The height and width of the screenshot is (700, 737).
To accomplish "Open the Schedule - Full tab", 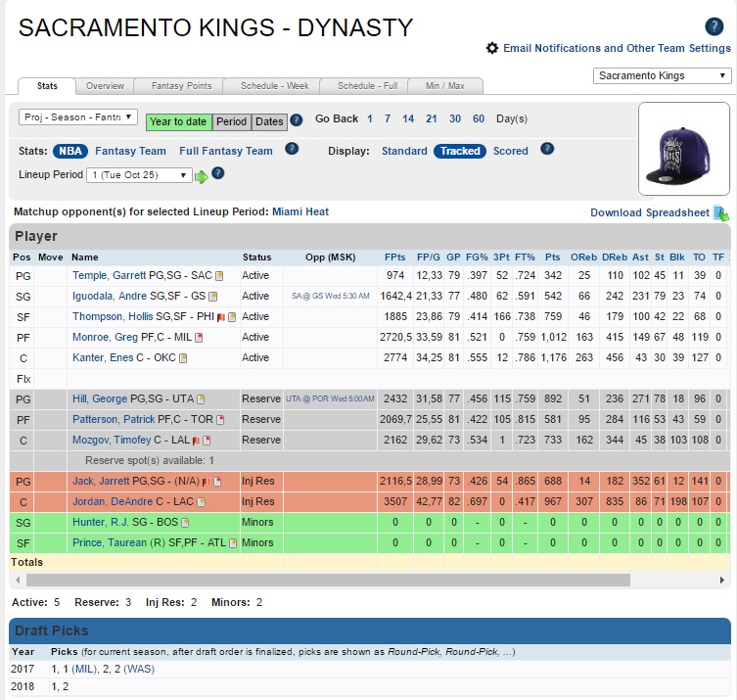I will [x=367, y=86].
